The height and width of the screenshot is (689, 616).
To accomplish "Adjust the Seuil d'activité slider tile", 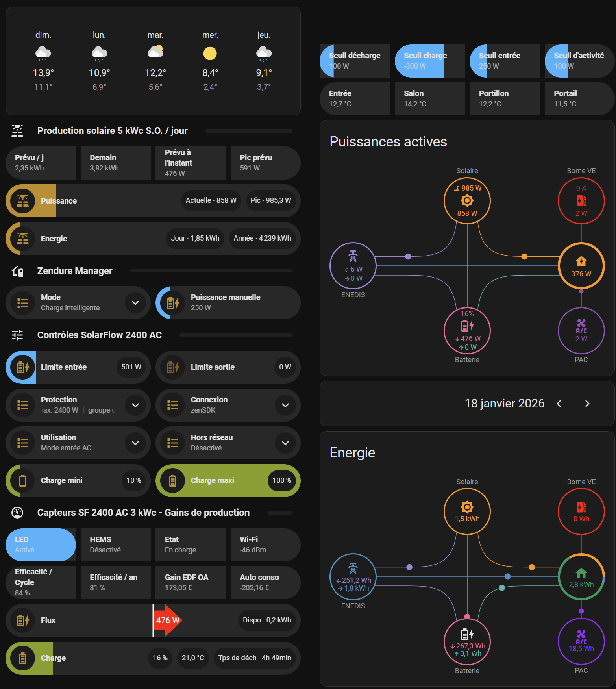I will 580,61.
